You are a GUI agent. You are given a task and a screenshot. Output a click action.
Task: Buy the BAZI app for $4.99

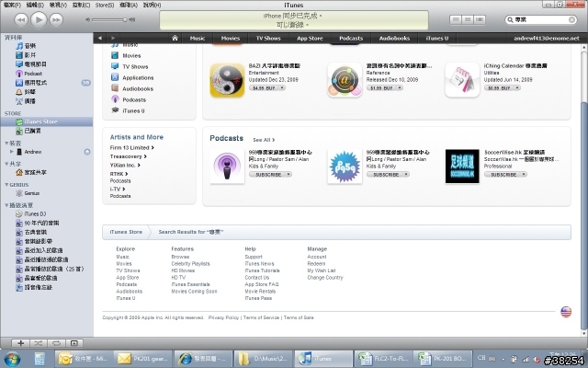264,88
